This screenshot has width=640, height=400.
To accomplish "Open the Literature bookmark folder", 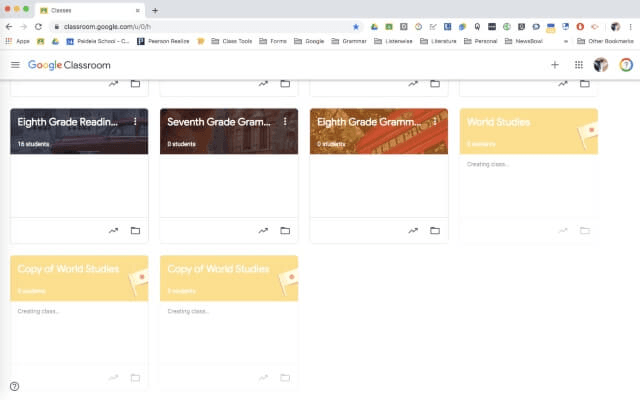I will pos(438,41).
